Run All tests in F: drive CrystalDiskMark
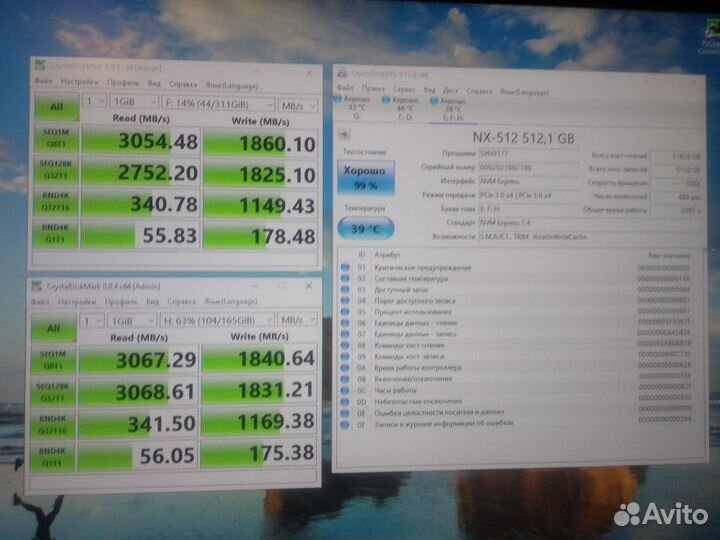Viewport: 720px width, 540px height. (x=56, y=107)
